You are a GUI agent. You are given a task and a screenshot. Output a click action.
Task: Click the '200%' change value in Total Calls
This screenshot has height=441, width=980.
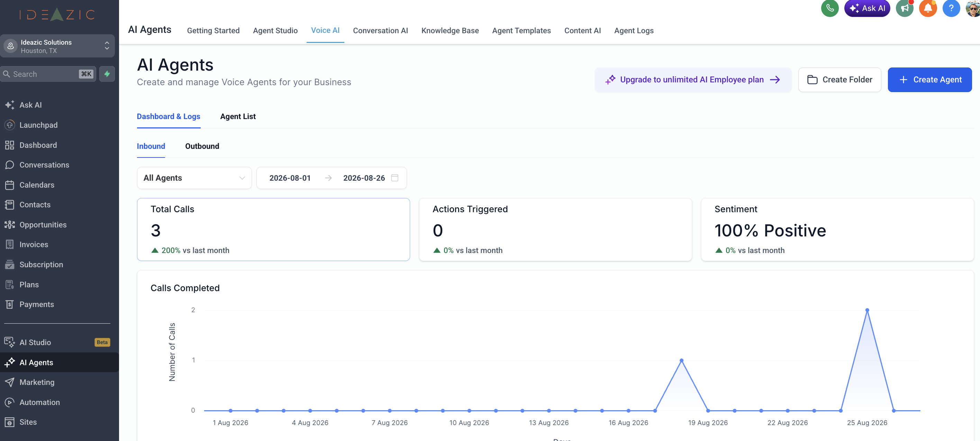(x=171, y=250)
